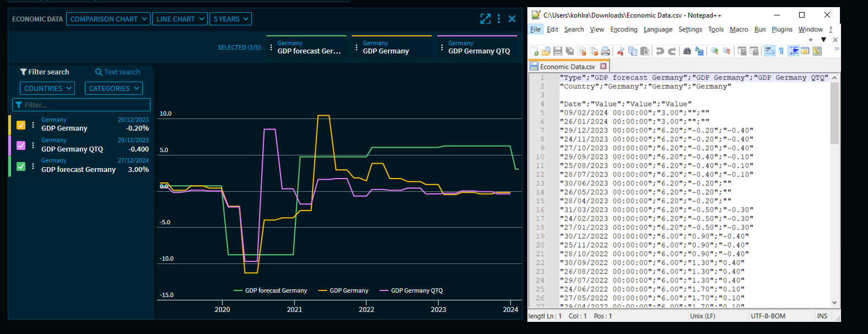Uncheck the GDP Germany QTQ checkbox
The height and width of the screenshot is (334, 868).
[x=21, y=146]
